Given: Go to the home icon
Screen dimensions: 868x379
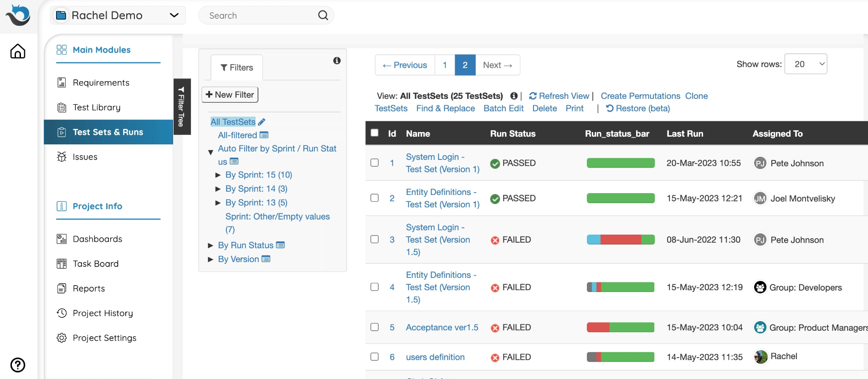Looking at the screenshot, I should (18, 51).
